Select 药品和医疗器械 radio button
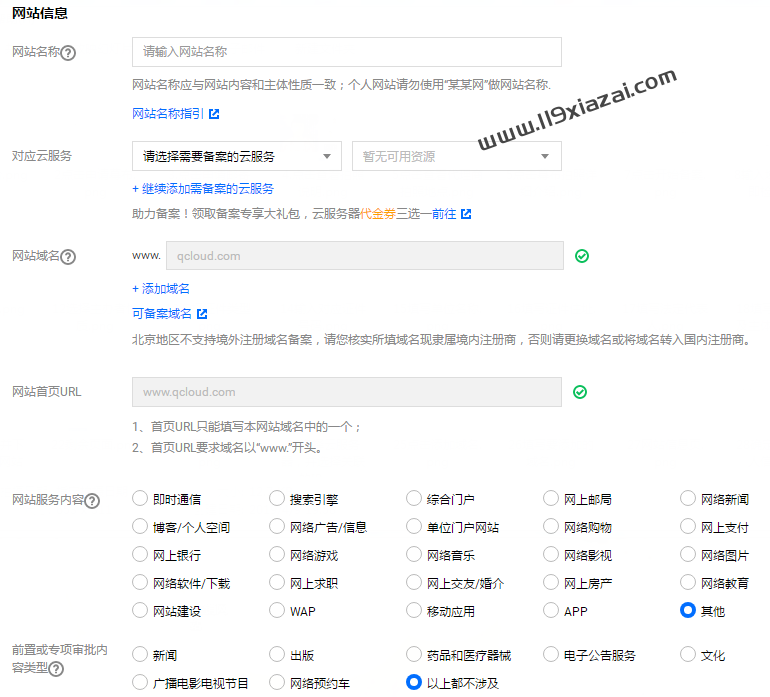The image size is (770, 697). pos(414,654)
